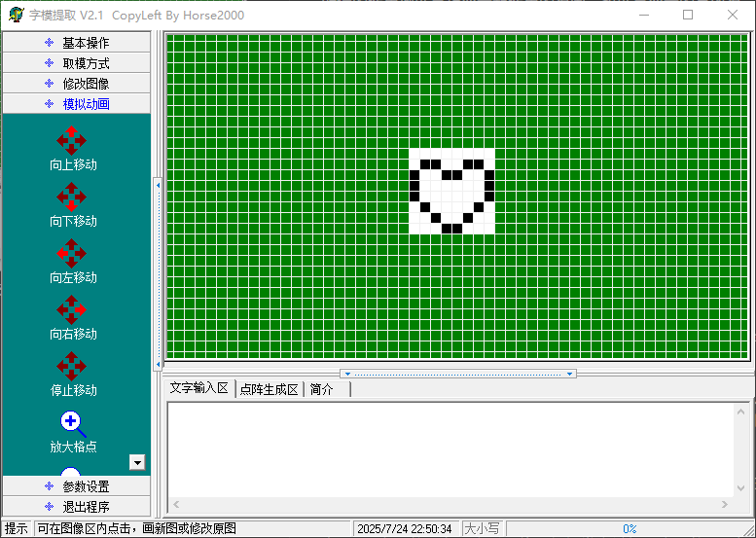Click the 提示 label in status bar
The image size is (756, 538).
(x=17, y=528)
